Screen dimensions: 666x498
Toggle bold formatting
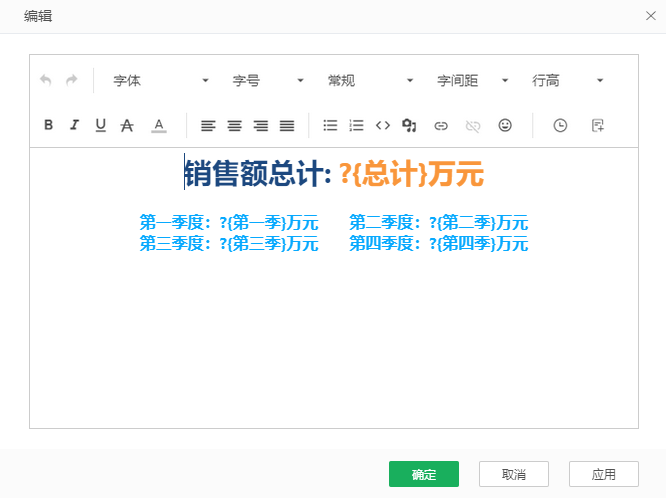click(48, 125)
